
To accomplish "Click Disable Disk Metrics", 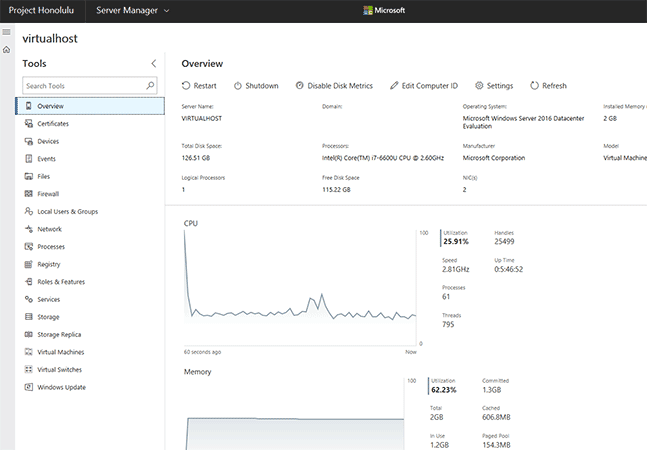I will [334, 85].
